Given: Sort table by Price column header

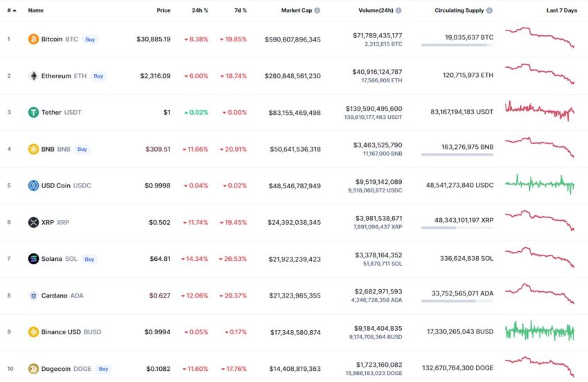Looking at the screenshot, I should pyautogui.click(x=163, y=10).
